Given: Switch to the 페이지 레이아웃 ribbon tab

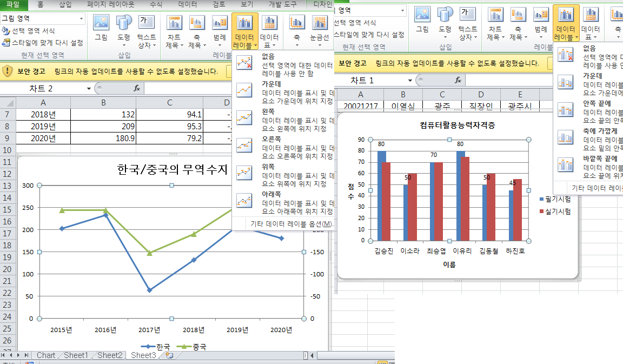Looking at the screenshot, I should pyautogui.click(x=111, y=5).
